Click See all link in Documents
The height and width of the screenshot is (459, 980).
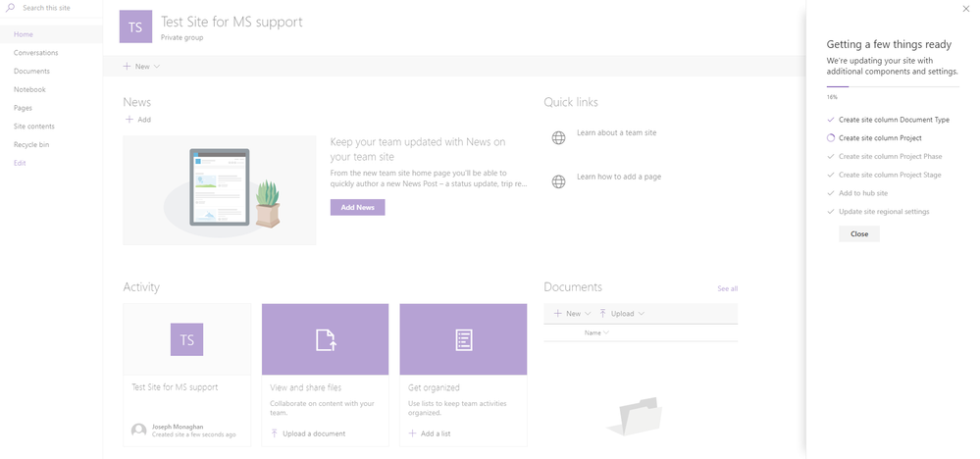[728, 288]
